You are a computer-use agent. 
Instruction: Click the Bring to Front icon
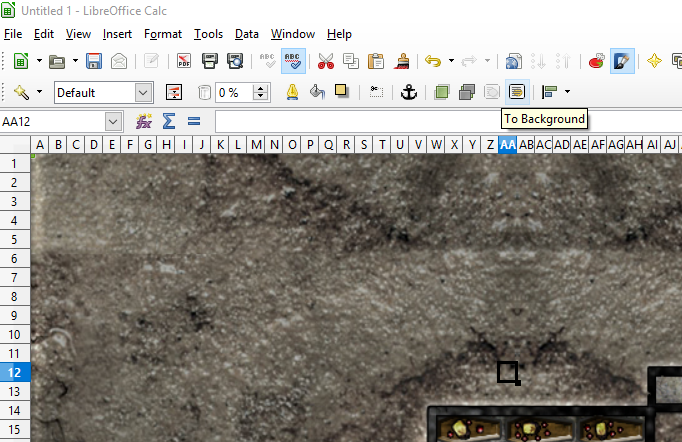[x=441, y=92]
